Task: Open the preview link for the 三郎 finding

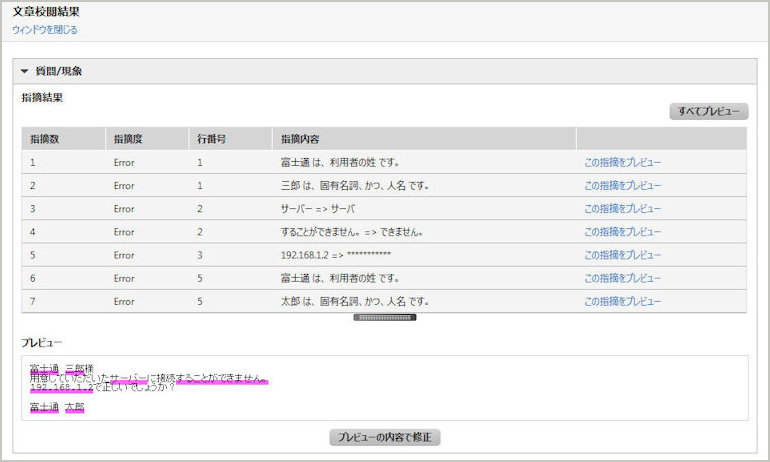Action: coord(622,185)
